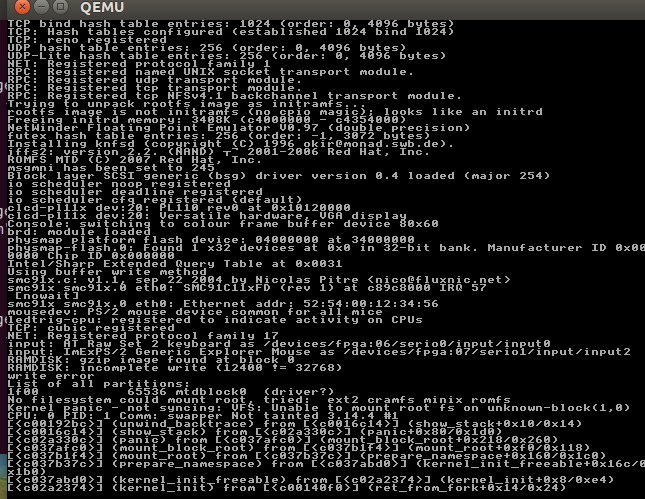Click line 'TCP: cubic registered'
Viewport: 645px width, 499px height.
click(x=91, y=328)
